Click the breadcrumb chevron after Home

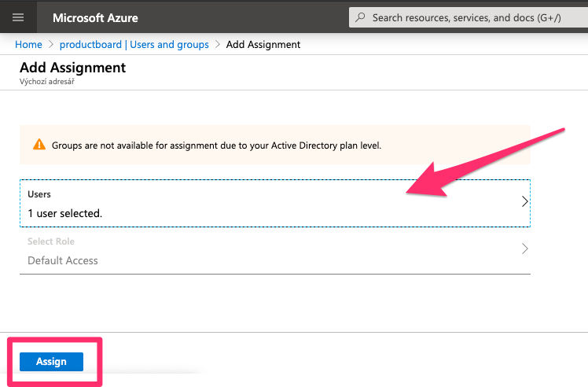[51, 45]
